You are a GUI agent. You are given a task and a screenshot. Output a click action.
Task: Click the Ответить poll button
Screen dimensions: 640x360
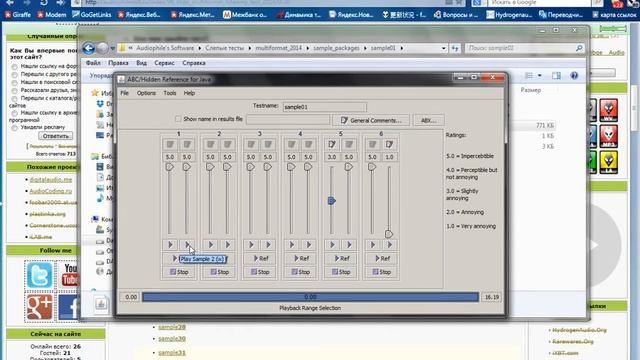point(56,136)
